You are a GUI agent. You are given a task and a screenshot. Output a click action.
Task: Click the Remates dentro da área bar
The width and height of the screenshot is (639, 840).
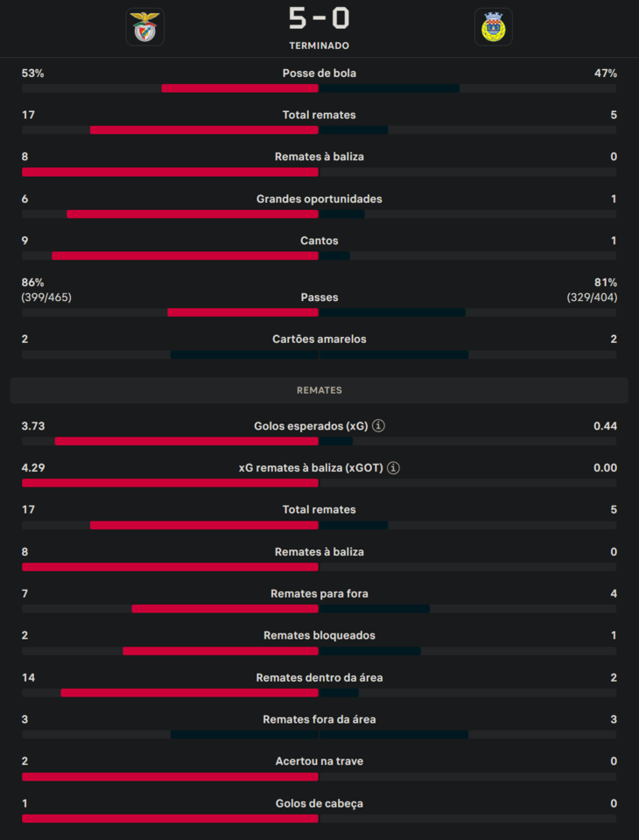319,693
